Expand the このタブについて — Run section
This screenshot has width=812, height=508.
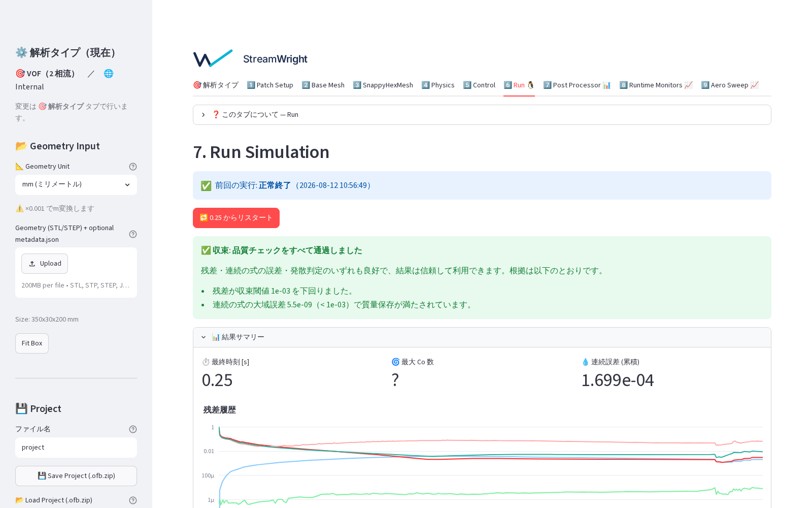(482, 115)
